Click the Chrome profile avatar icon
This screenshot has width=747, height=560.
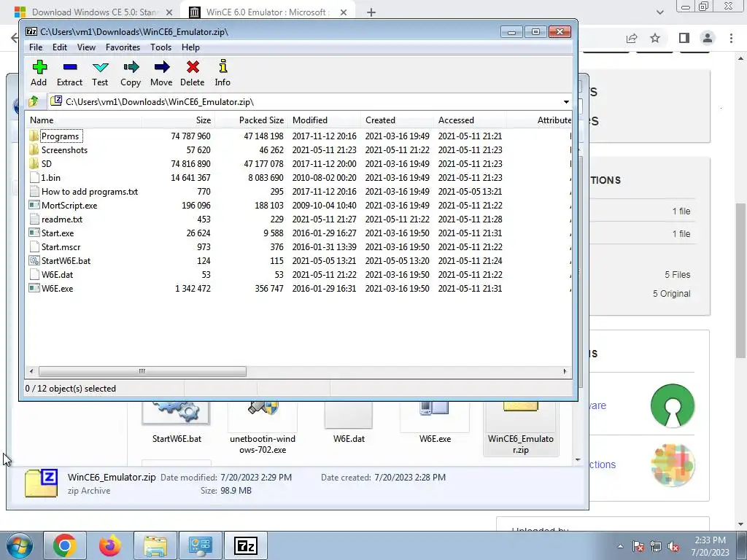click(708, 38)
